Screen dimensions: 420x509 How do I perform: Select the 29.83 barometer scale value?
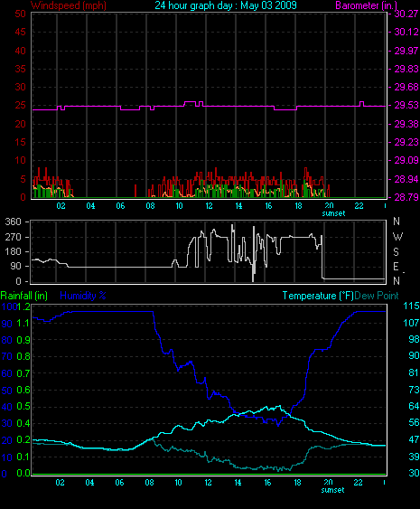click(x=406, y=69)
